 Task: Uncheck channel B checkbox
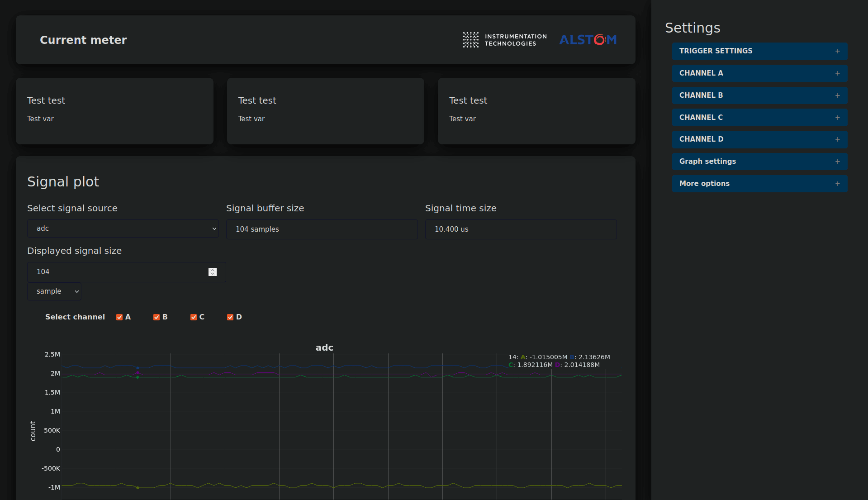point(157,317)
